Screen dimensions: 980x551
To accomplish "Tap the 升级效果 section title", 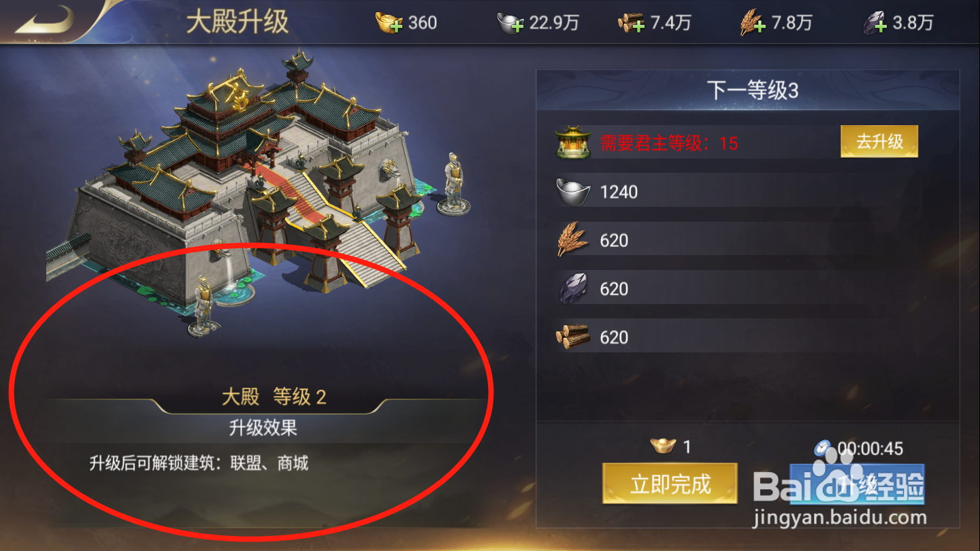I will (x=263, y=428).
